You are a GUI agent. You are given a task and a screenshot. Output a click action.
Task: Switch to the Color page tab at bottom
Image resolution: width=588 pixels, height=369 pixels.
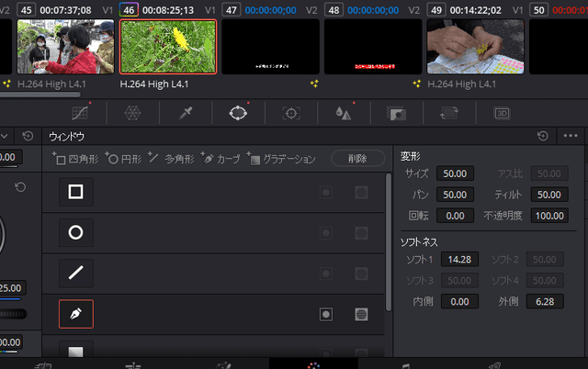pos(313,365)
